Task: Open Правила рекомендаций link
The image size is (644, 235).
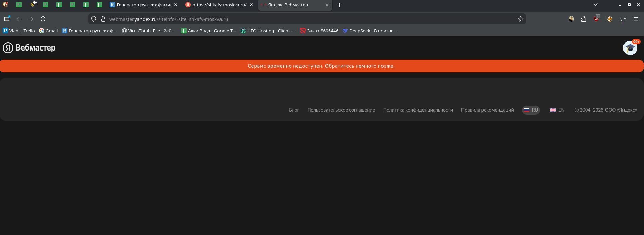Action: tap(487, 110)
